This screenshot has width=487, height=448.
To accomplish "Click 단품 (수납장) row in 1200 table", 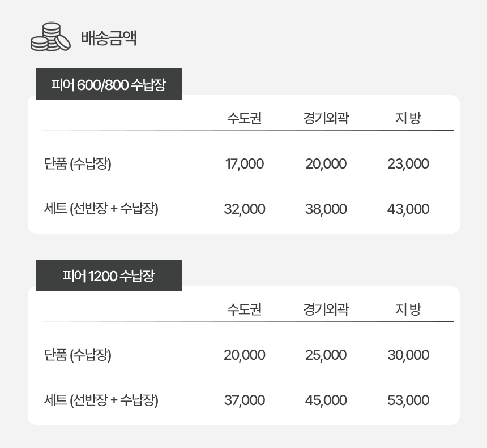I will (78, 355).
